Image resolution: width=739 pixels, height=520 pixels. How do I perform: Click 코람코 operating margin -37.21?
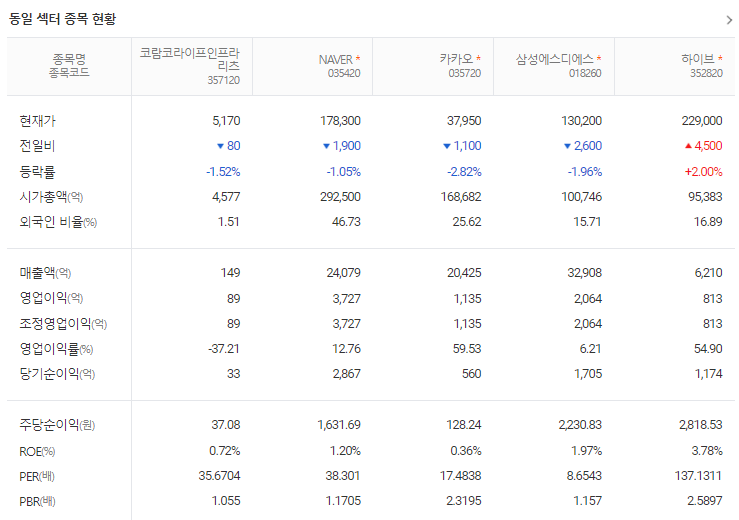pos(223,349)
